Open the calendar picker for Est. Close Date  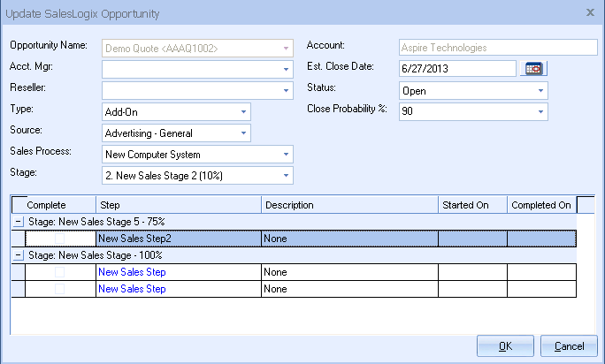point(533,69)
